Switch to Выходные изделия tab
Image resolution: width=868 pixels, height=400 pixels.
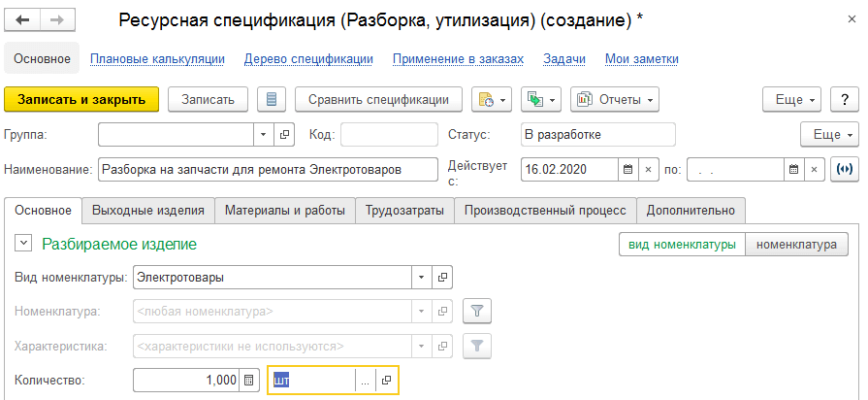(148, 211)
